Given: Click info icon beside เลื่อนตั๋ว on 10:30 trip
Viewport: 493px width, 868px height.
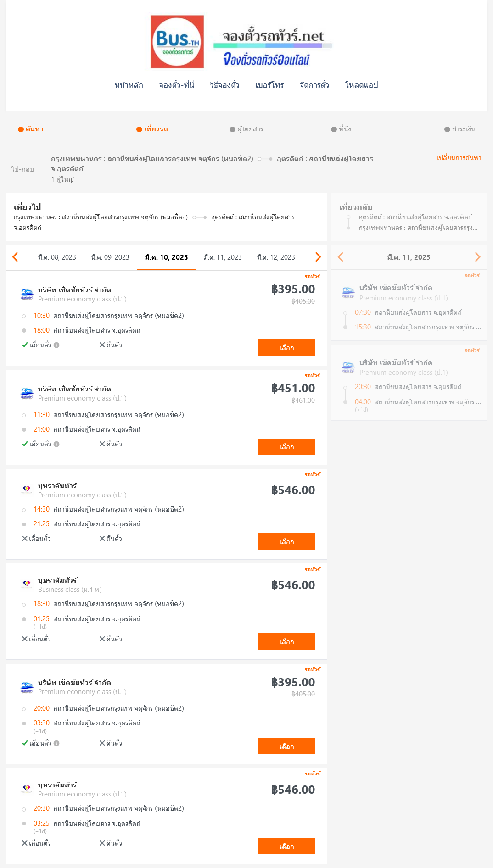Looking at the screenshot, I should click(x=56, y=345).
